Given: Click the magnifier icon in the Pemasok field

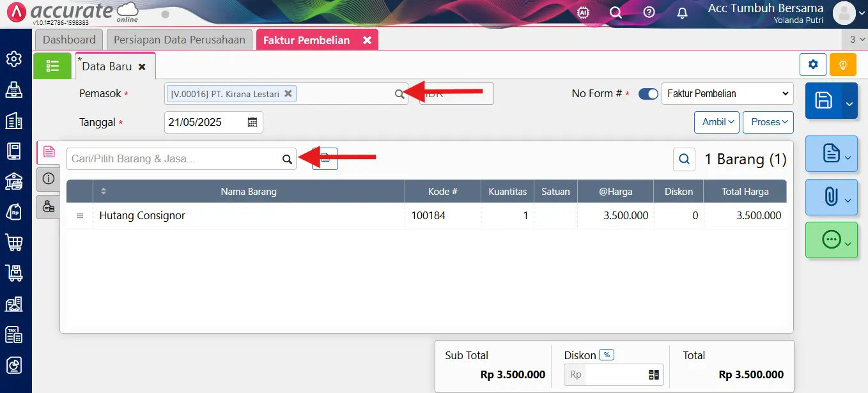Looking at the screenshot, I should click(399, 93).
